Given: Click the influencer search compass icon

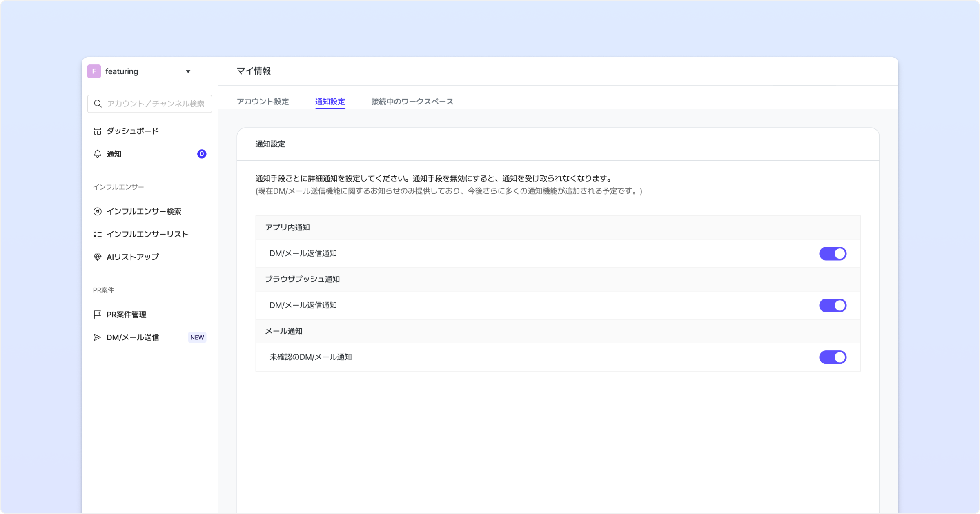Looking at the screenshot, I should (97, 211).
